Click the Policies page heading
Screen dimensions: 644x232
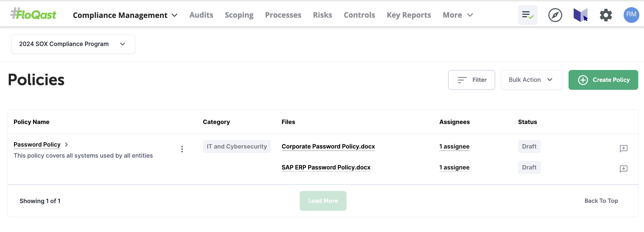pyautogui.click(x=36, y=80)
